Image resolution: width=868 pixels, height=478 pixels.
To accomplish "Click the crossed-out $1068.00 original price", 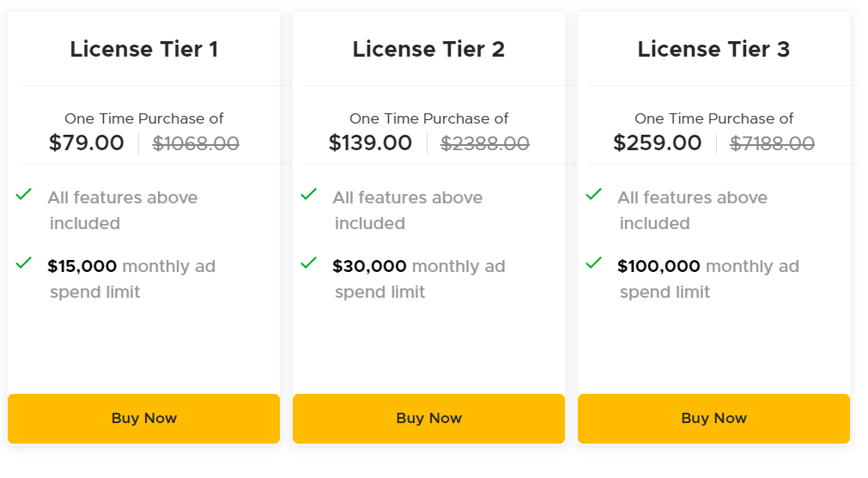I will [x=196, y=144].
